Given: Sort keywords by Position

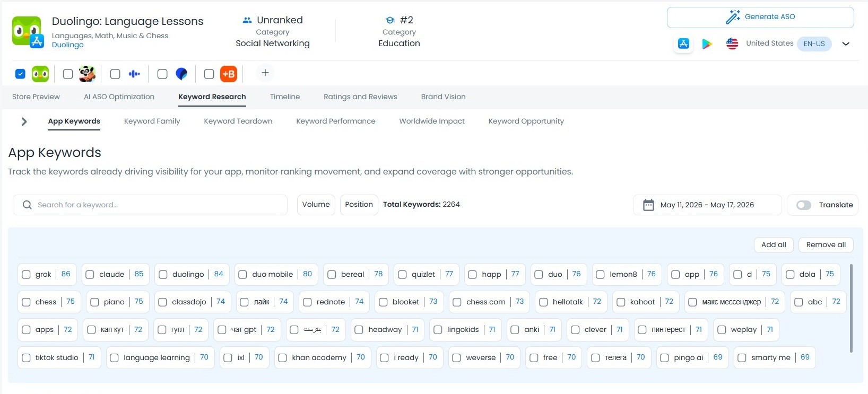Looking at the screenshot, I should (359, 205).
